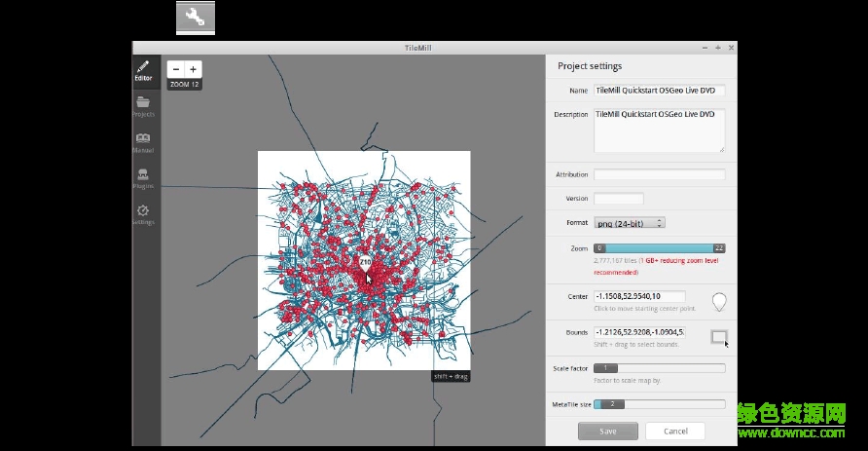868x451 pixels.
Task: Click the Bounds coordinates input field
Action: coord(639,332)
